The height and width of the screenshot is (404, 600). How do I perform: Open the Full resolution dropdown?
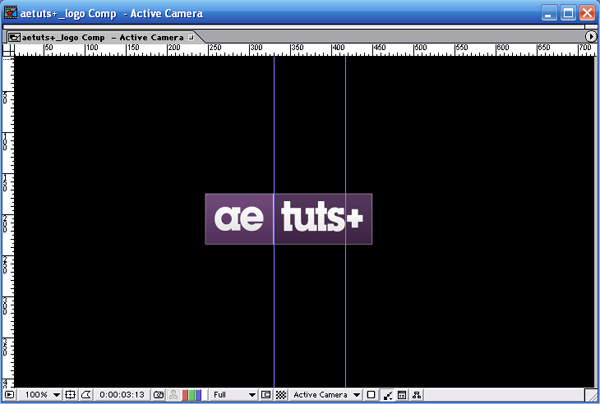coord(234,395)
